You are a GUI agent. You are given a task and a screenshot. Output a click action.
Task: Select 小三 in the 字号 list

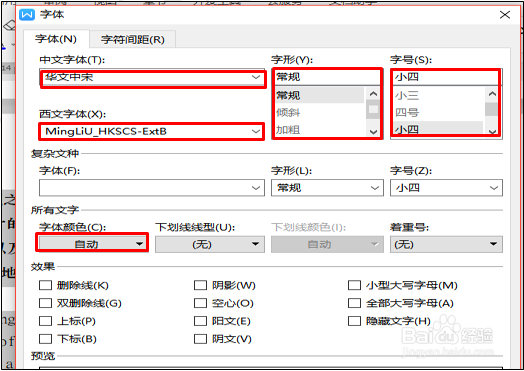pyautogui.click(x=438, y=96)
